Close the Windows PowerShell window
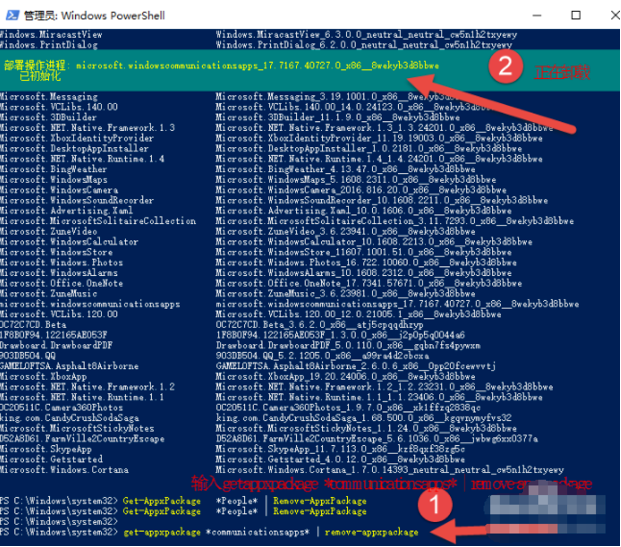The image size is (621, 547). (604, 15)
